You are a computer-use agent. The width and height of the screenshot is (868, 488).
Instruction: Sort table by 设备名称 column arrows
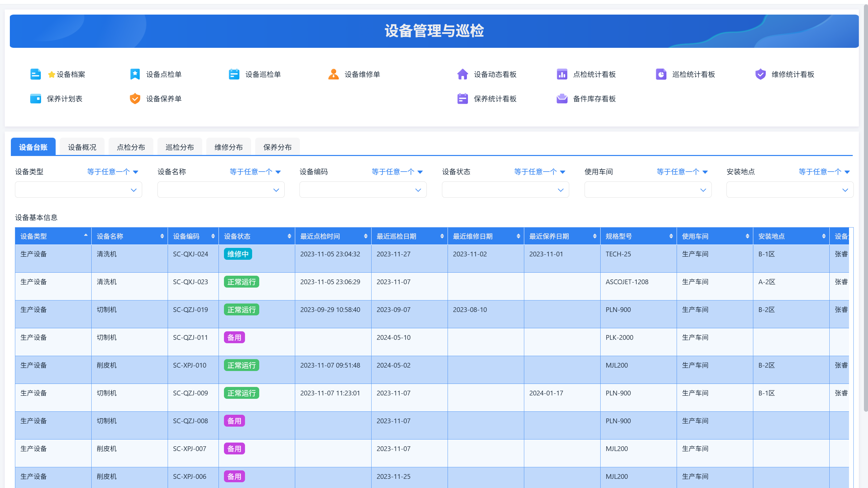pyautogui.click(x=162, y=236)
